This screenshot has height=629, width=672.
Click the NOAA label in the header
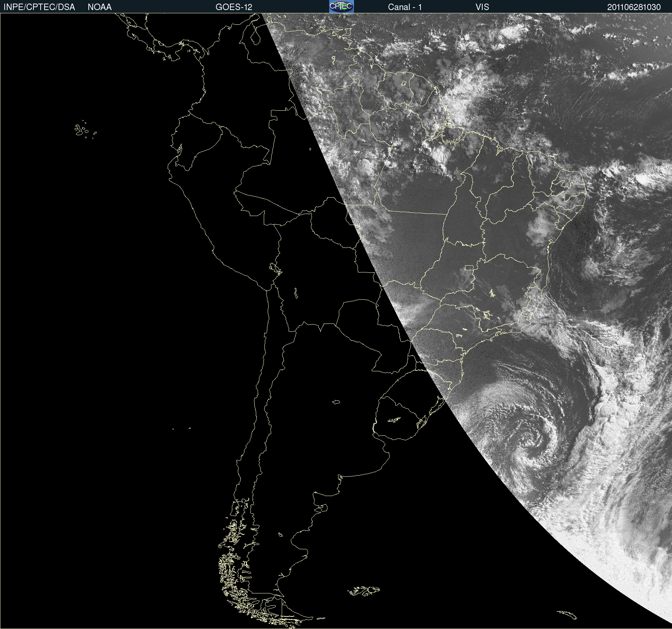(x=100, y=7)
